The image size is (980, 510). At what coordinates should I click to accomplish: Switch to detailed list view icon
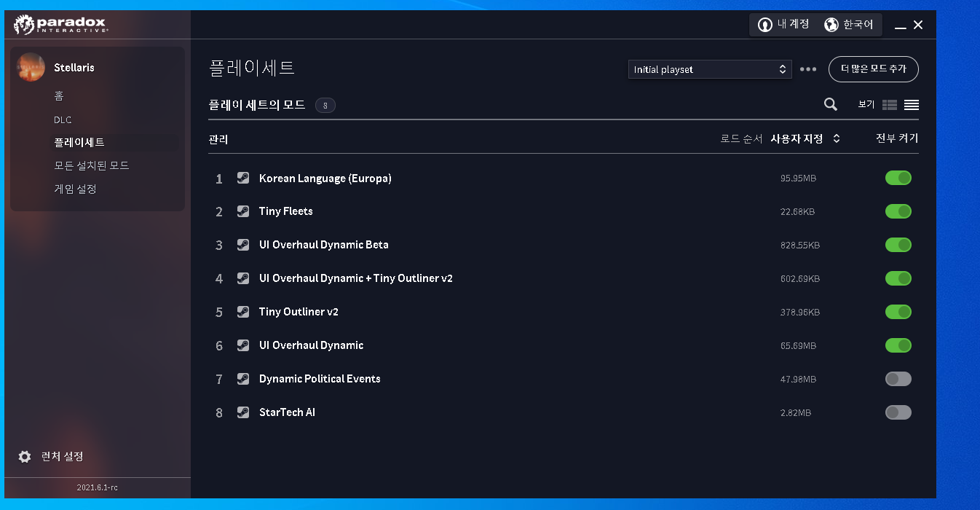pos(890,105)
